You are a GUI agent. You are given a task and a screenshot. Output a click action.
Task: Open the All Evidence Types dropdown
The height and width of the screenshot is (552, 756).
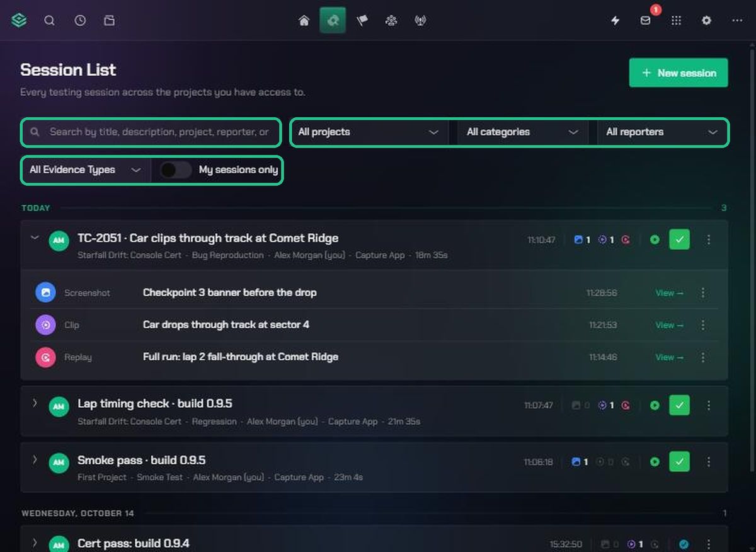[85, 170]
